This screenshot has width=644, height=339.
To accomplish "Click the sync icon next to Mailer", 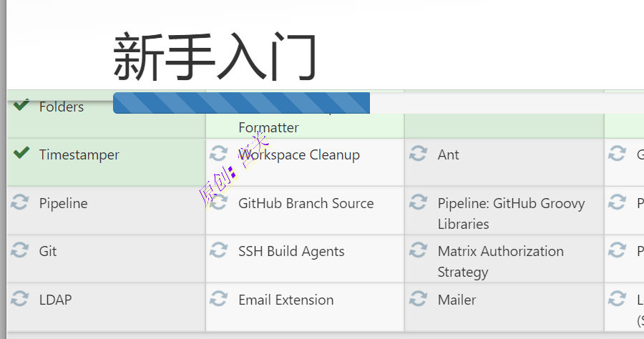I will click(418, 299).
